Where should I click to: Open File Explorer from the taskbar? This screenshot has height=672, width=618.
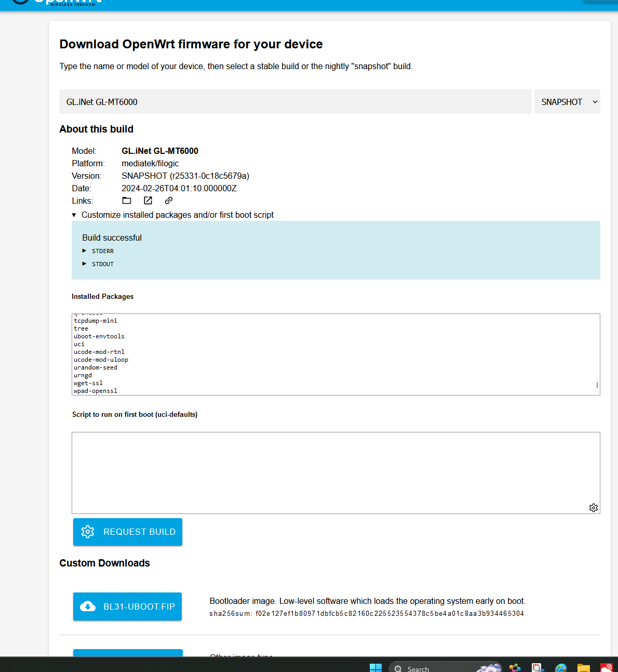pos(584,668)
